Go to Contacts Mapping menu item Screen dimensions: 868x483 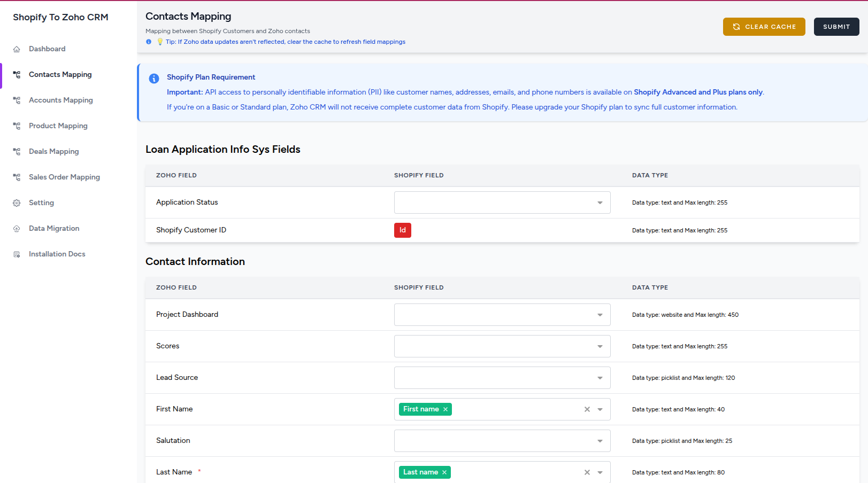60,75
